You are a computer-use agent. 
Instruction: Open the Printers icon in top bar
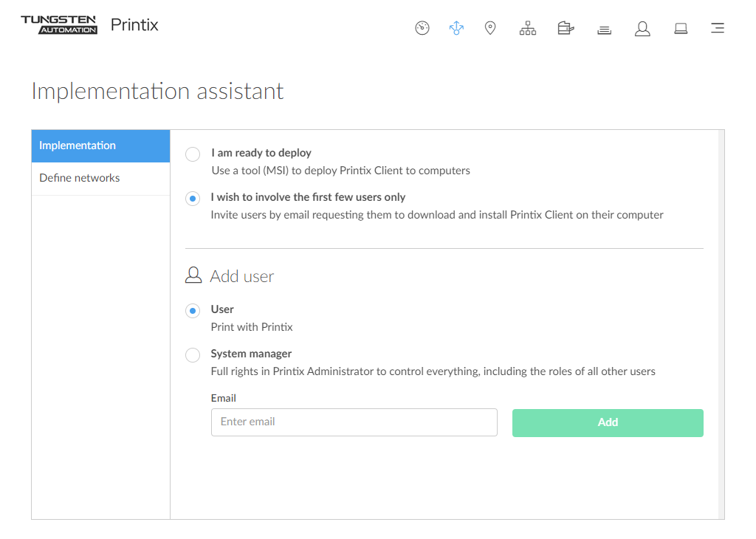click(x=566, y=29)
